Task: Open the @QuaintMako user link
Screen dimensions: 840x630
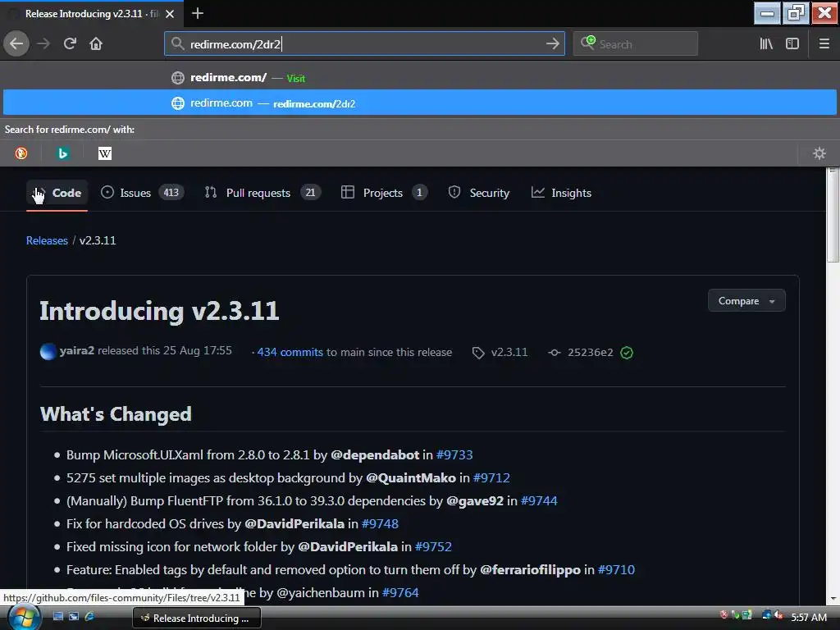Action: (x=411, y=478)
